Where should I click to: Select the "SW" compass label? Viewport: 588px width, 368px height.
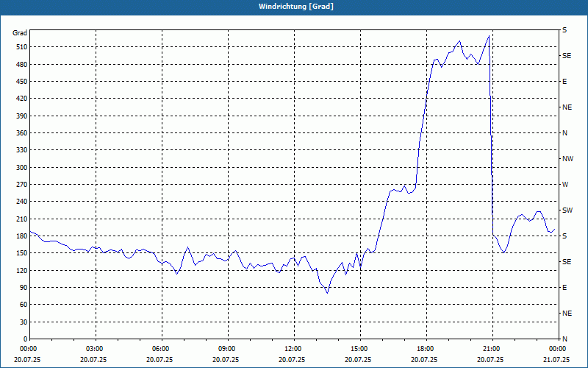pos(567,210)
